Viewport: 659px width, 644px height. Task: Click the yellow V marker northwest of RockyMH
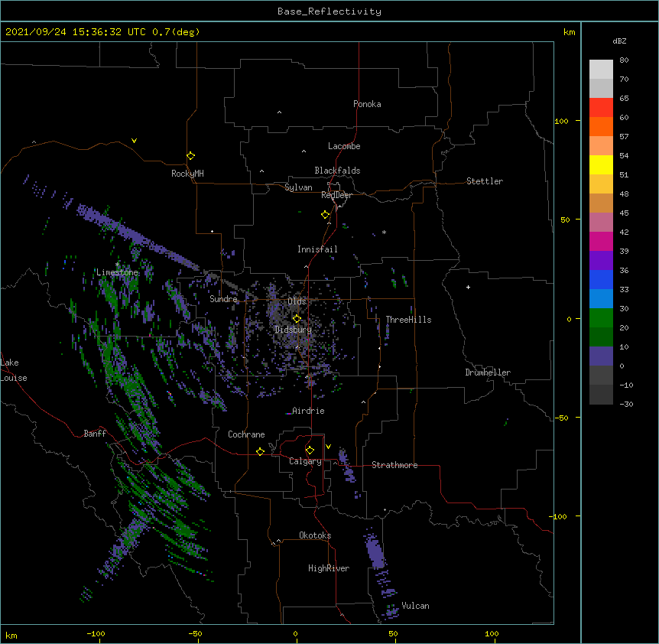point(134,141)
